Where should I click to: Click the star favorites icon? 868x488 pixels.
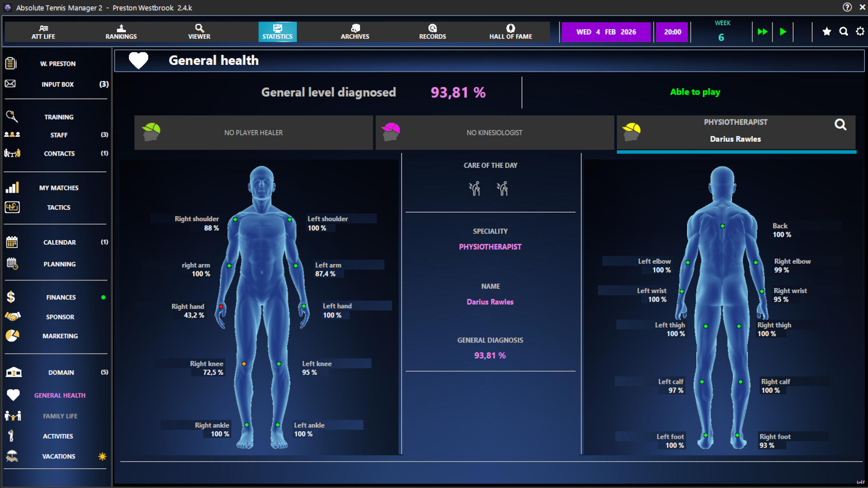pyautogui.click(x=827, y=32)
